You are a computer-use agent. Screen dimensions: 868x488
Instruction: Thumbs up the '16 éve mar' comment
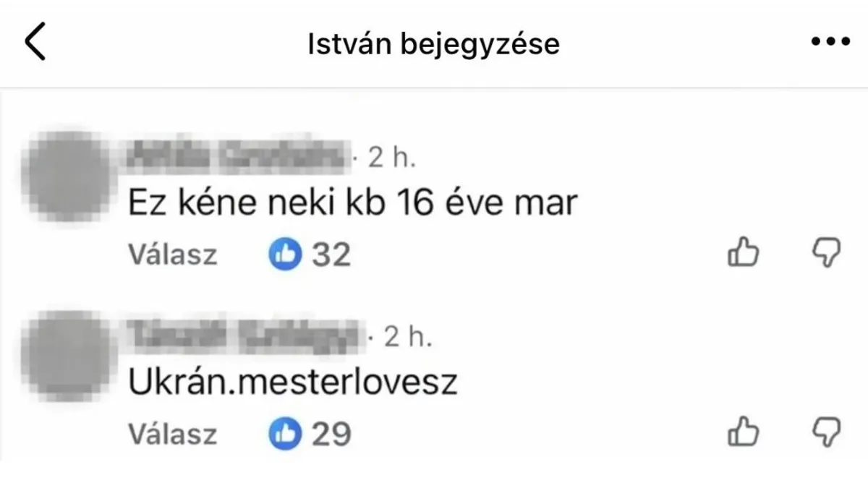[x=742, y=254]
